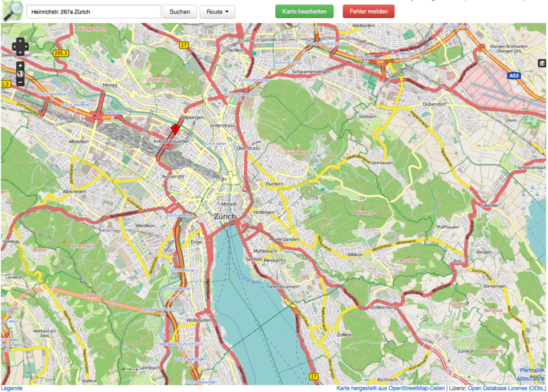Click the red location marker pin
The height and width of the screenshot is (392, 548).
pyautogui.click(x=175, y=128)
